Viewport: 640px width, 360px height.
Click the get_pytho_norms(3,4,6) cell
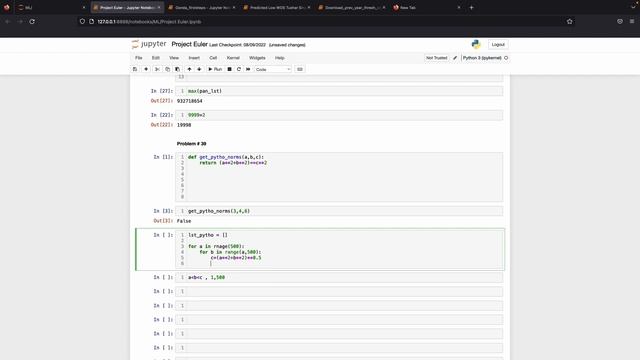(339, 211)
